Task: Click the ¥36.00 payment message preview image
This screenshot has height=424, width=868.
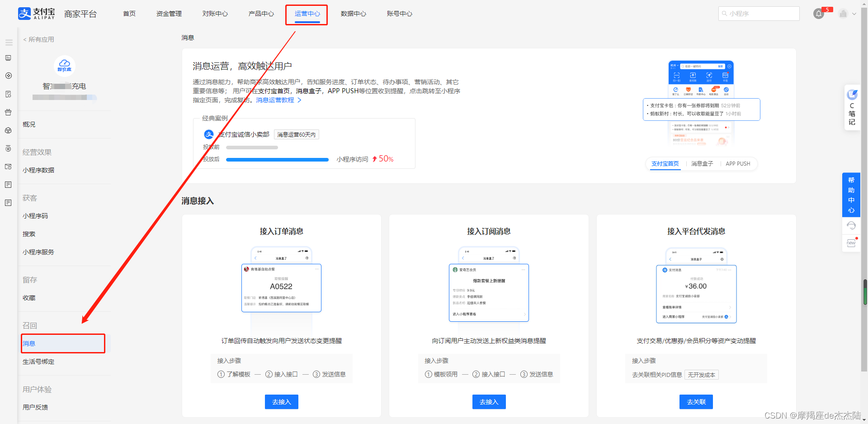Action: (696, 294)
